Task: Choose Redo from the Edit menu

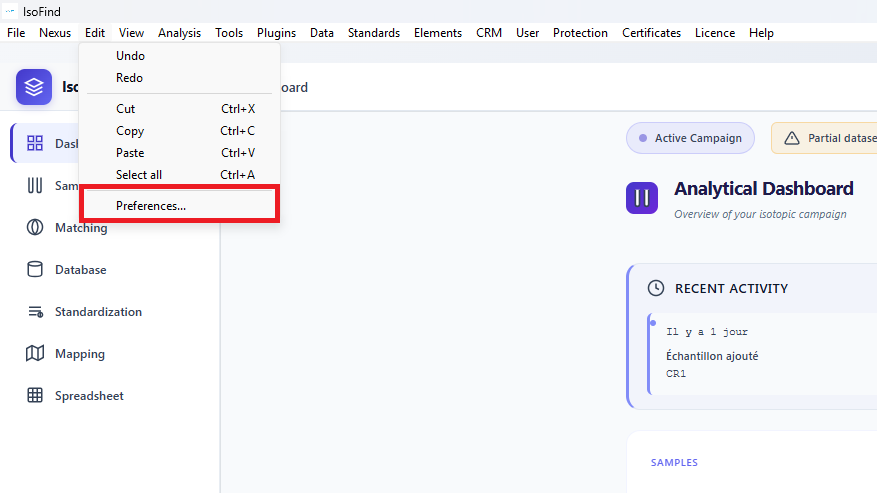Action: (x=179, y=78)
